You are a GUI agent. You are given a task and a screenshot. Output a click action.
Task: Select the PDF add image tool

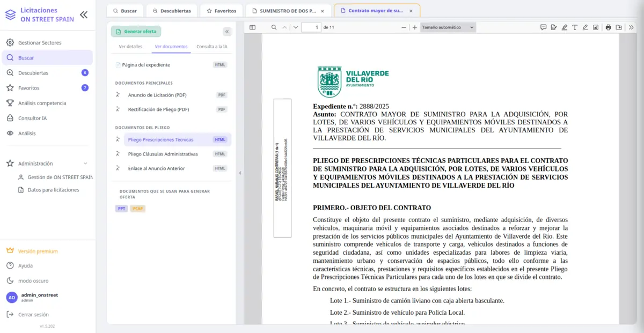pos(596,27)
